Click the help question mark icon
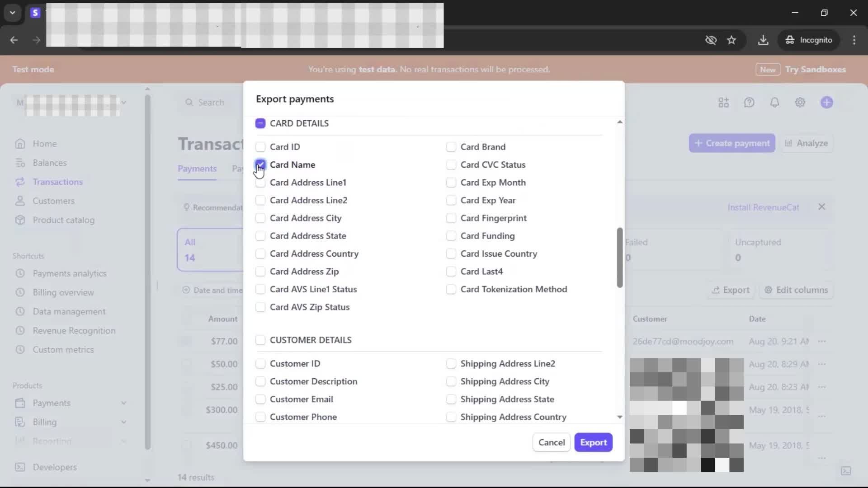 tap(749, 103)
